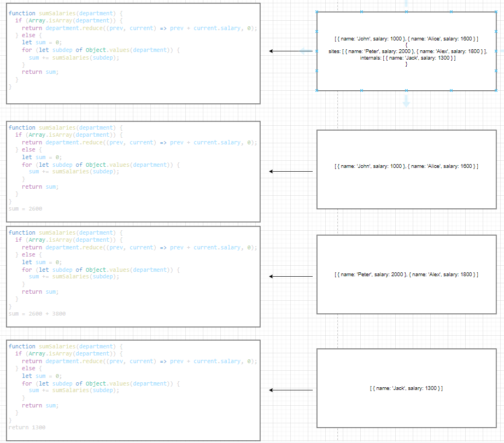This screenshot has height=443, width=504.
Task: Click the top-left corner connection point of the selected box
Action: tap(317, 12)
